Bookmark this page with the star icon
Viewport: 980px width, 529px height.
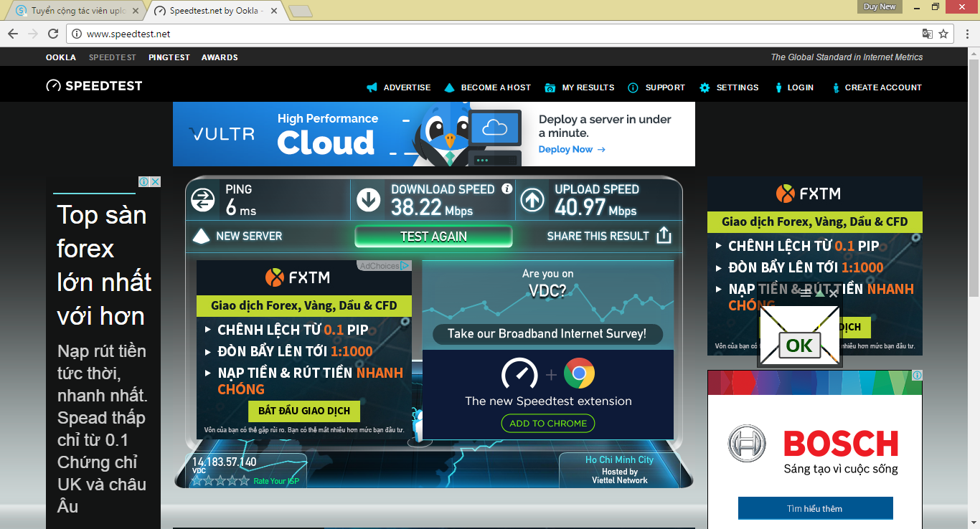[943, 34]
